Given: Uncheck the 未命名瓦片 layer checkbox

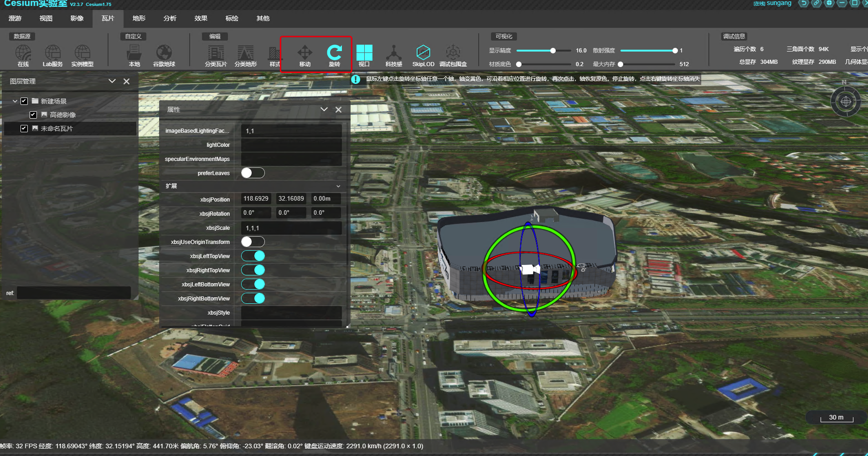Looking at the screenshot, I should [x=24, y=129].
